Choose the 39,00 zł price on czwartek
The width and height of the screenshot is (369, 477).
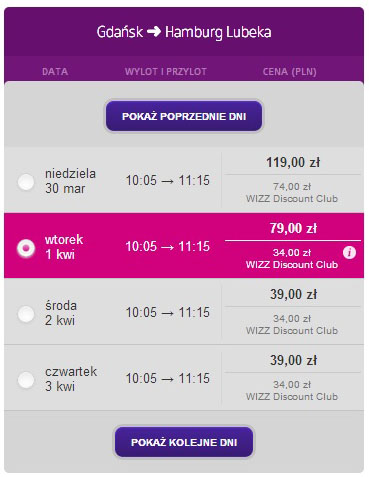[293, 360]
